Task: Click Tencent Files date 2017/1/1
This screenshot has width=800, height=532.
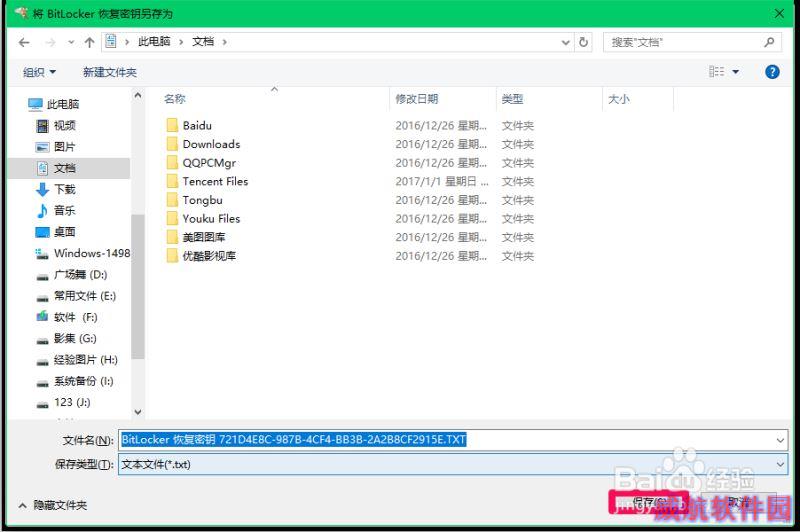Action: point(442,181)
